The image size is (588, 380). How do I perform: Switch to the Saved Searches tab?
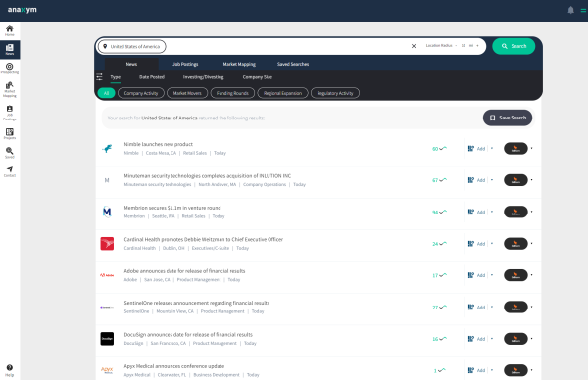click(x=293, y=64)
